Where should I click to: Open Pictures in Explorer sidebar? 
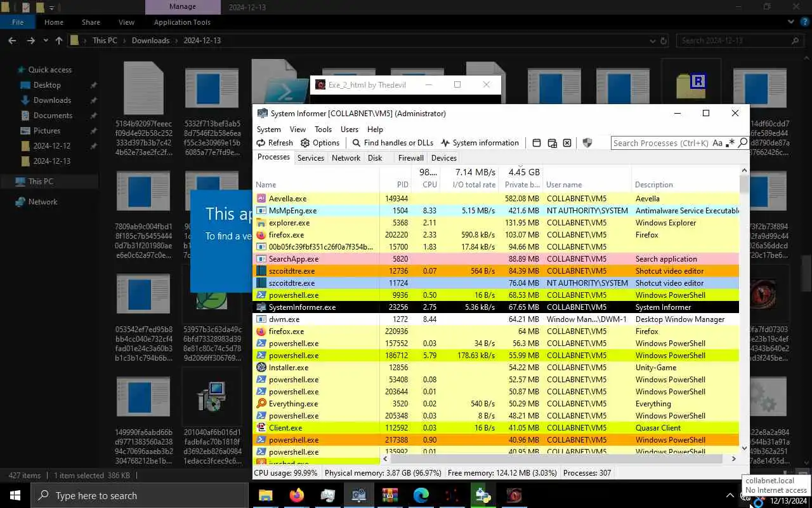[47, 131]
